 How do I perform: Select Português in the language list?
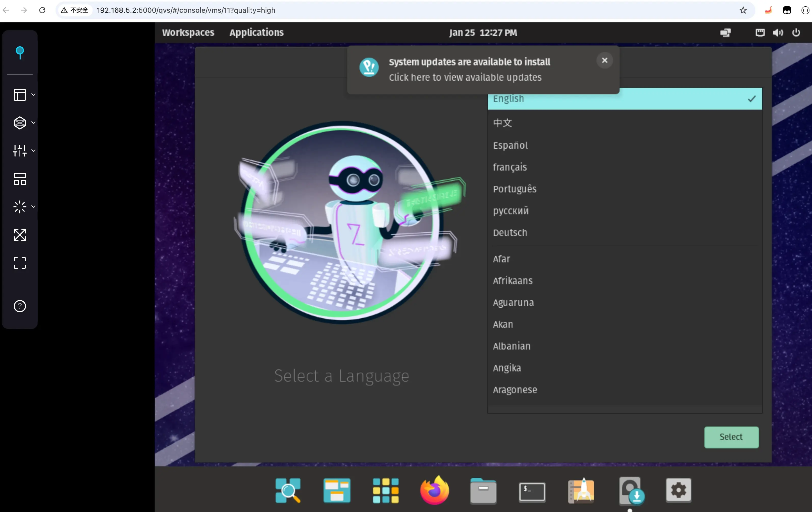click(625, 189)
